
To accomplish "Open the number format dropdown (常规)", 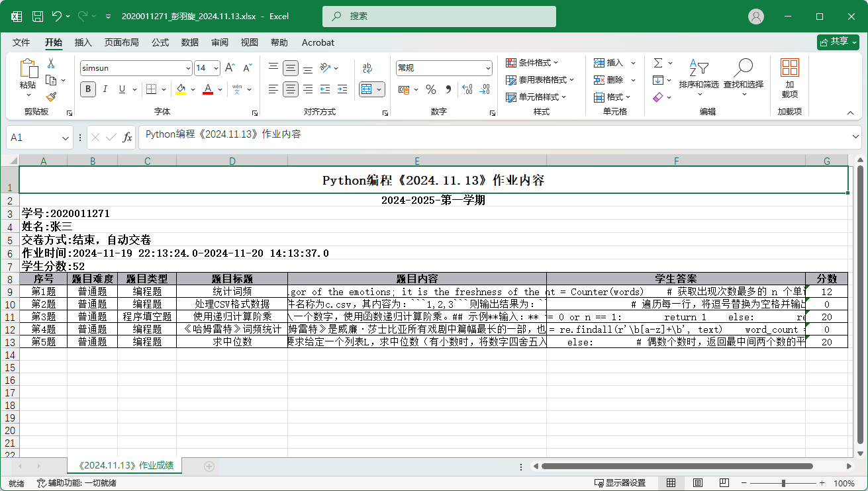I will [489, 67].
